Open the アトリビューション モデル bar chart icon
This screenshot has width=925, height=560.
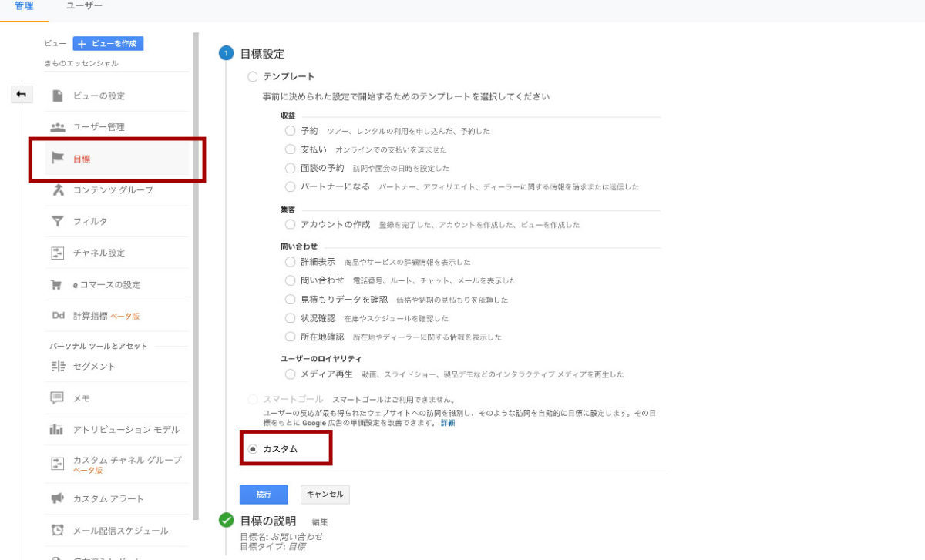point(57,430)
